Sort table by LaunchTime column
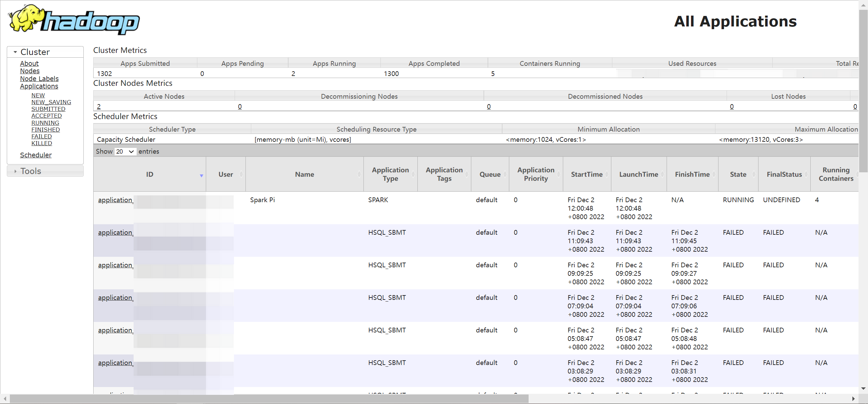The height and width of the screenshot is (404, 868). (639, 174)
